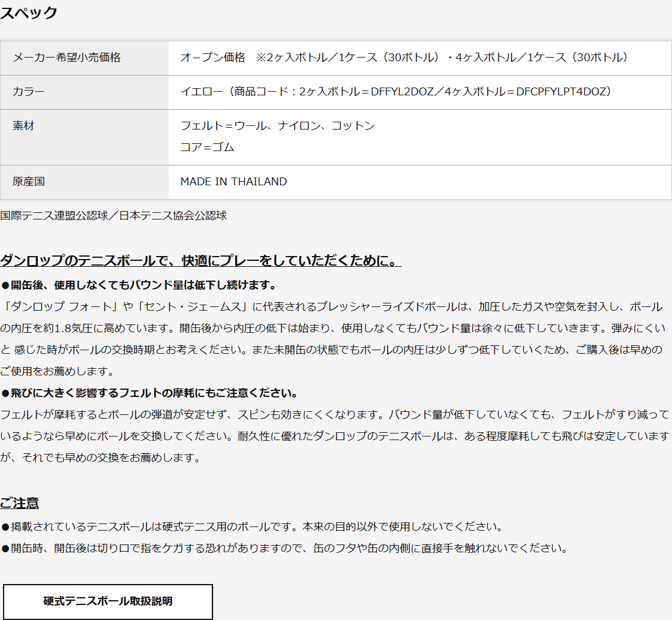672x620 pixels.
Task: Click the 掲載されているテニスボール caution line
Action: pos(253,526)
